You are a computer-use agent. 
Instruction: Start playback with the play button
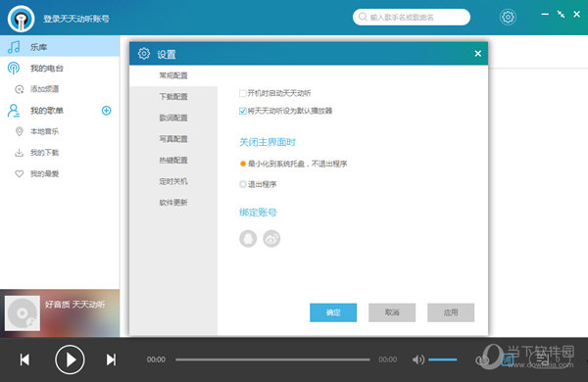pyautogui.click(x=70, y=359)
